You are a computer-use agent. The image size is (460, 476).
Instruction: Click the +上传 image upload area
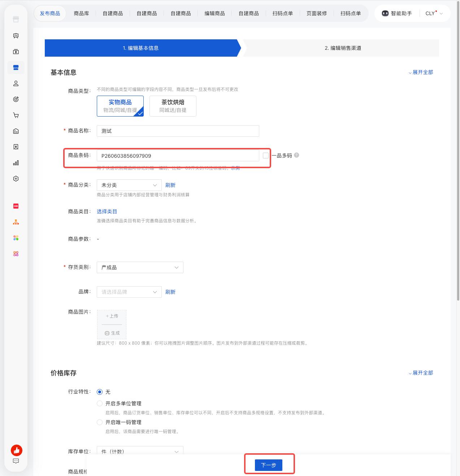pos(112,316)
